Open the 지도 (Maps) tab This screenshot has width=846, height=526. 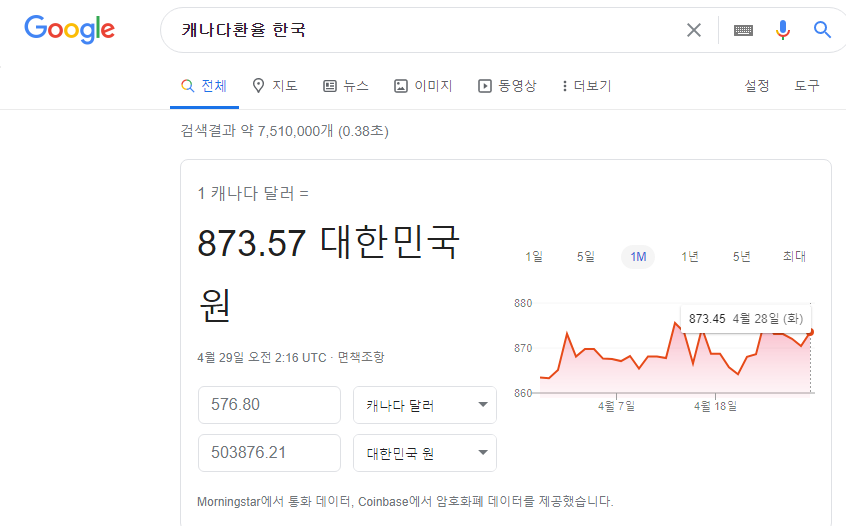(x=275, y=86)
